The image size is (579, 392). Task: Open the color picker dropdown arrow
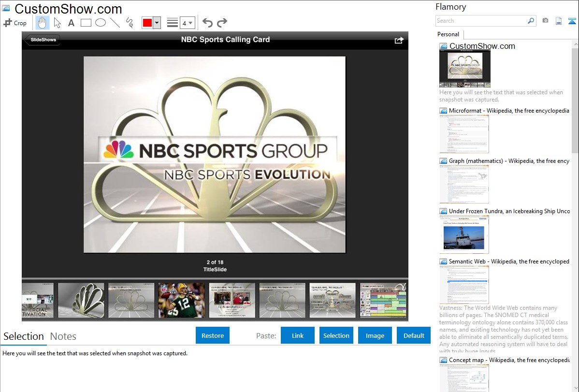click(x=157, y=23)
